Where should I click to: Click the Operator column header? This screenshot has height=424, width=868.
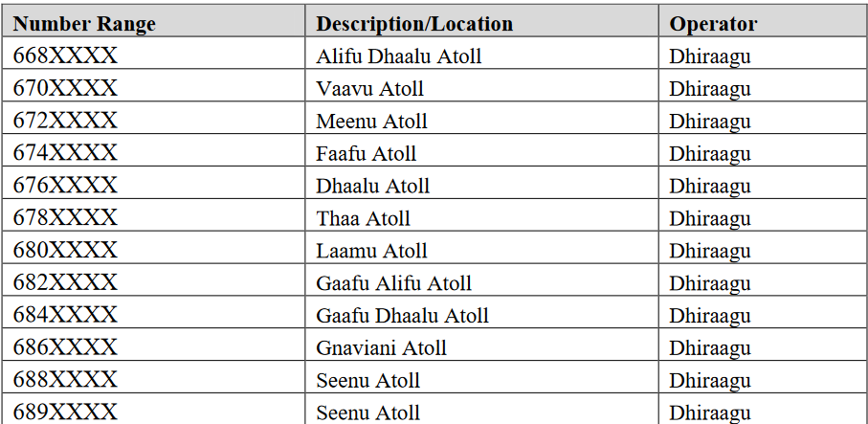click(x=713, y=24)
